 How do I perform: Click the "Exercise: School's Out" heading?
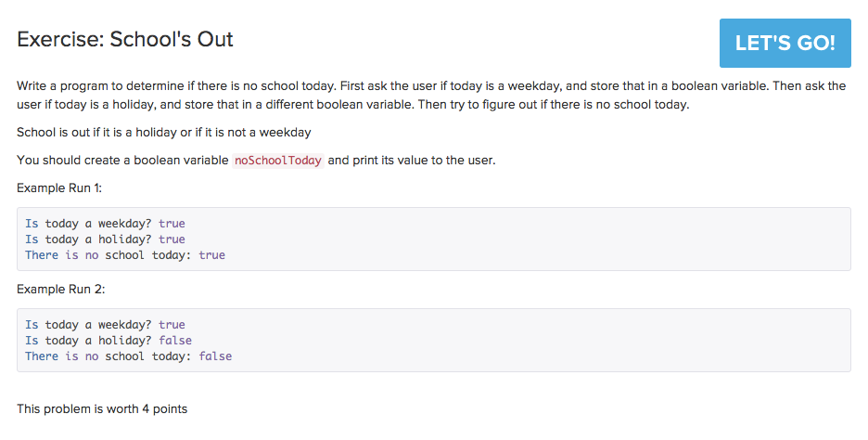(125, 39)
